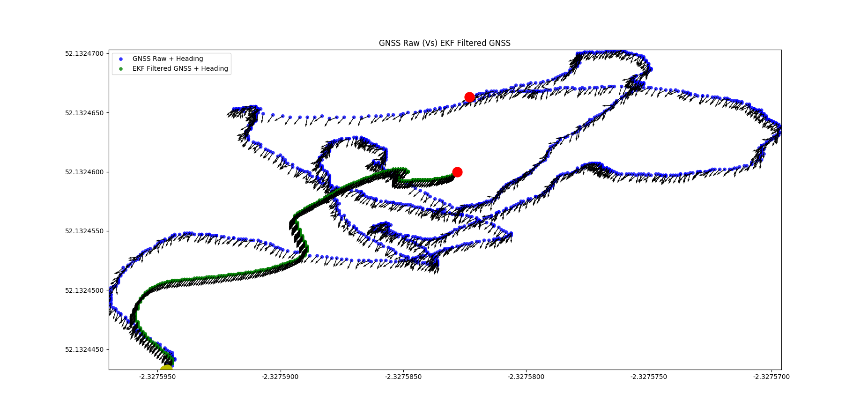
Task: Click the green dot in the legend
Action: (x=121, y=69)
